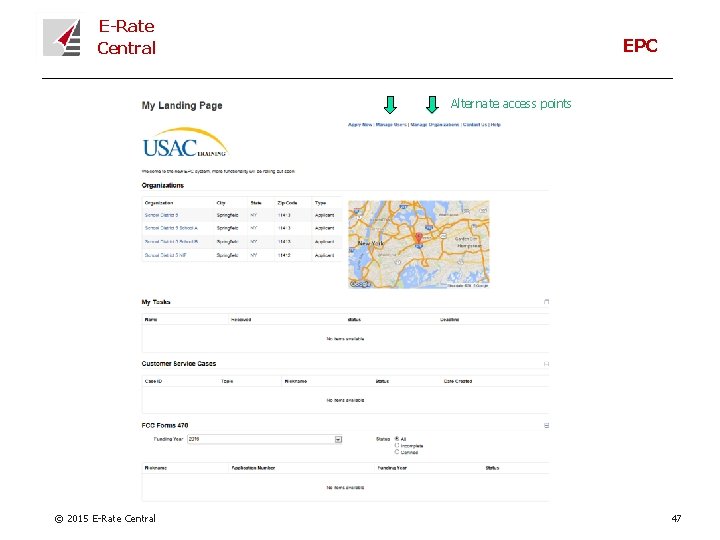The width and height of the screenshot is (720, 540).
Task: Click the My Landing Page heading
Action: pos(182,106)
